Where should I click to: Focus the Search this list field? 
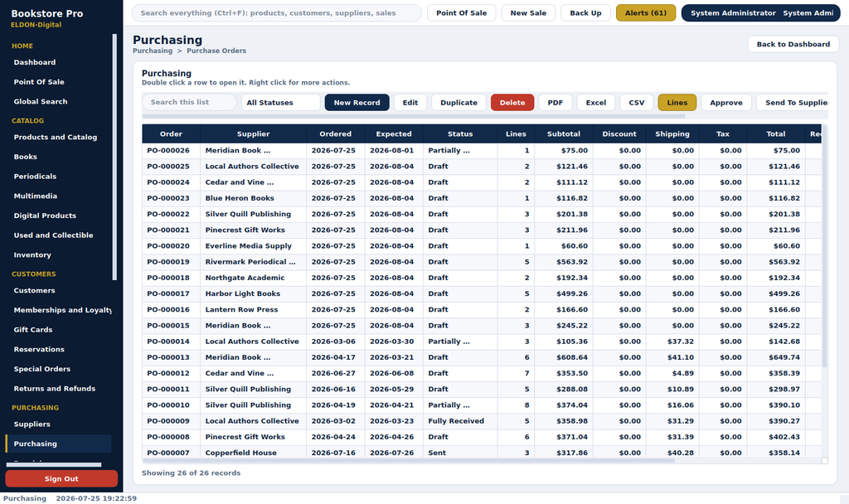click(190, 102)
